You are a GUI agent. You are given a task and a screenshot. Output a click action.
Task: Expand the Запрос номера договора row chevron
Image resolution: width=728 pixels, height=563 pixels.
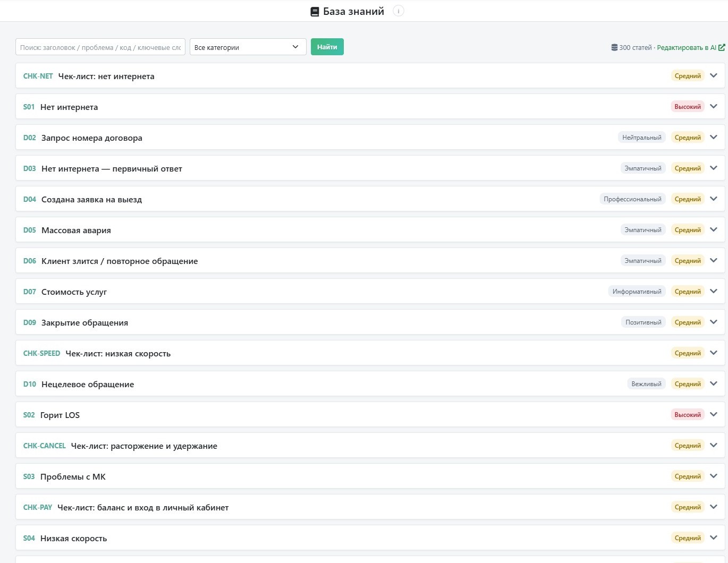coord(714,137)
